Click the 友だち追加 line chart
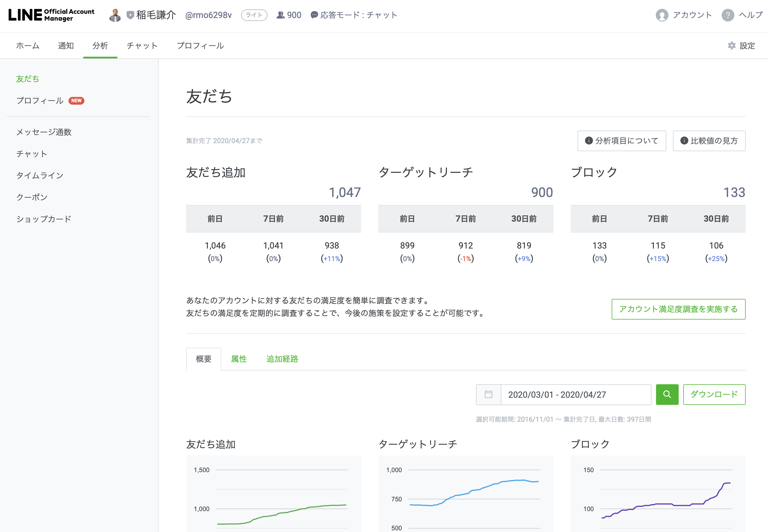 (273, 494)
